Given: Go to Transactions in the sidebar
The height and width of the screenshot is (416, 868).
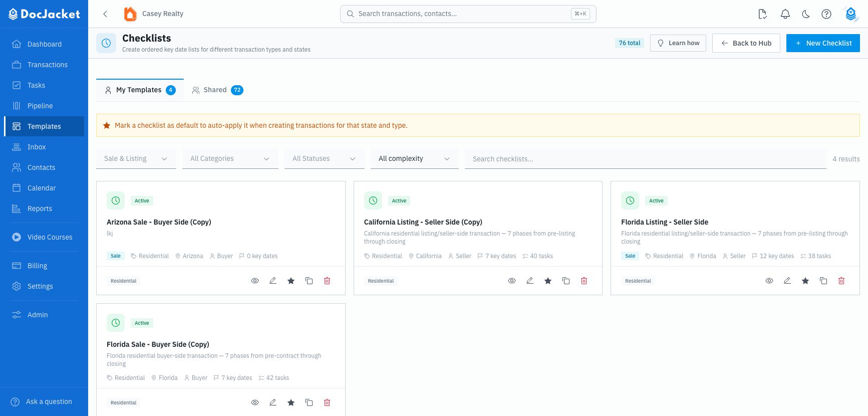Looking at the screenshot, I should click(x=44, y=65).
